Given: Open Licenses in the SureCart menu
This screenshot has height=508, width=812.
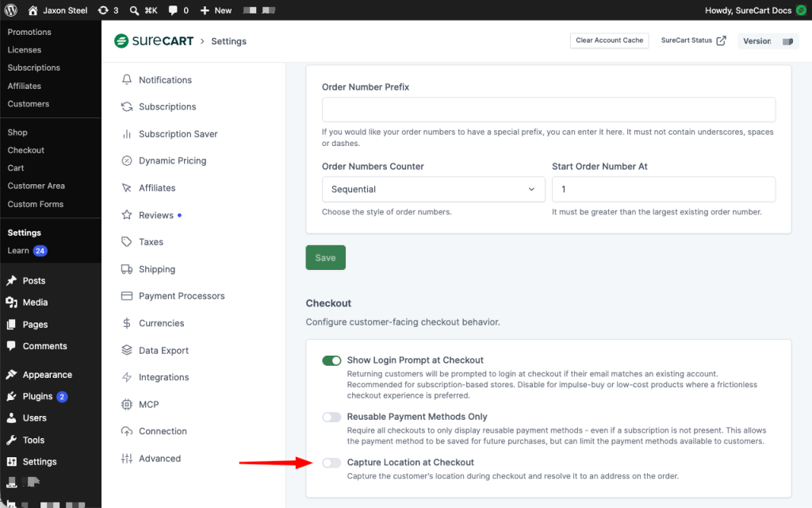Looking at the screenshot, I should 25,50.
